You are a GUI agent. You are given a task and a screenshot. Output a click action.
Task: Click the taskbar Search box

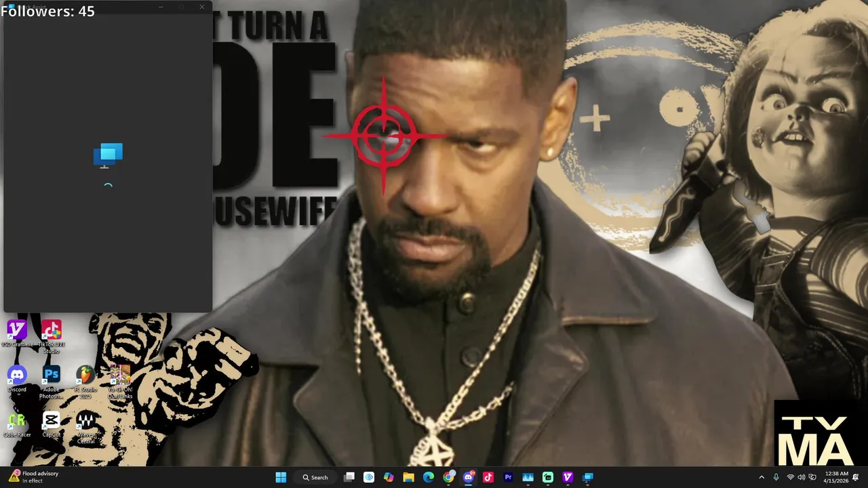click(315, 477)
